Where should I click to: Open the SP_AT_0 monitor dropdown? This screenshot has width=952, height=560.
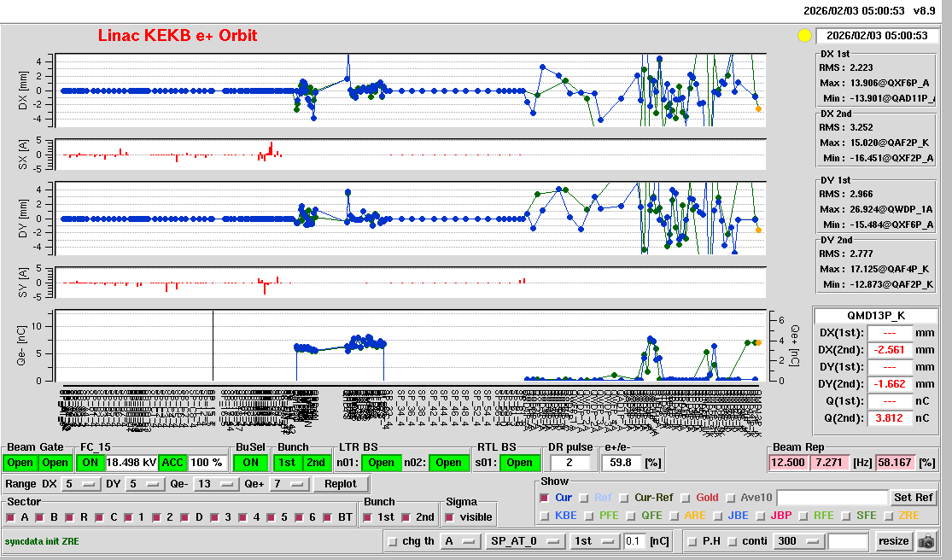(524, 541)
